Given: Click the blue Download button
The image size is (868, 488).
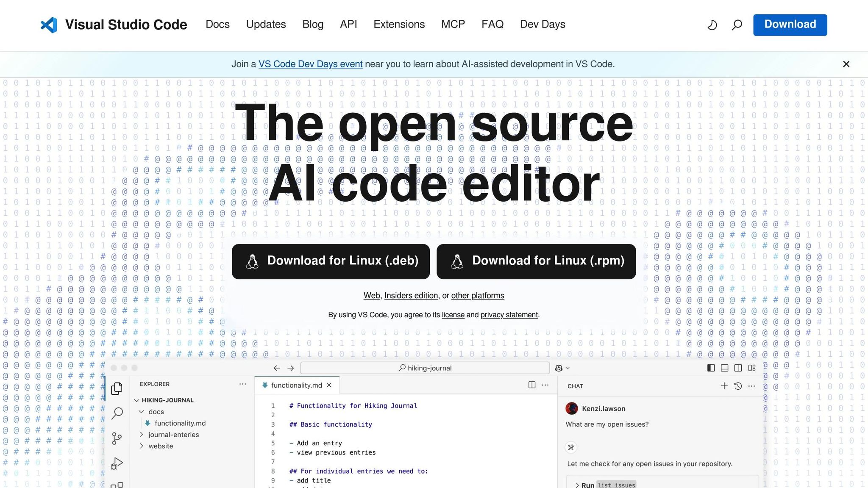Looking at the screenshot, I should pos(790,25).
